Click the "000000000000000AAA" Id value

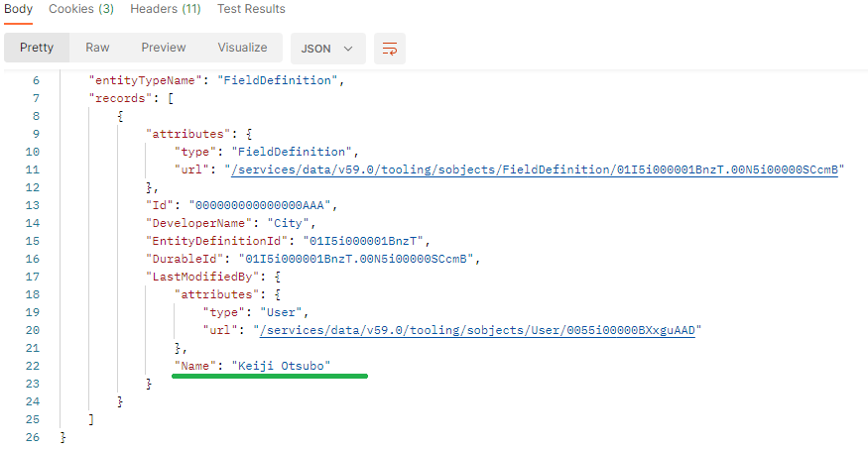tap(260, 205)
